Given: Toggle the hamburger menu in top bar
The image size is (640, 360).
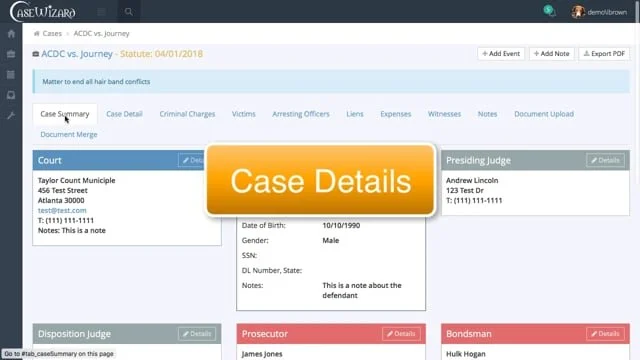Looking at the screenshot, I should [101, 12].
